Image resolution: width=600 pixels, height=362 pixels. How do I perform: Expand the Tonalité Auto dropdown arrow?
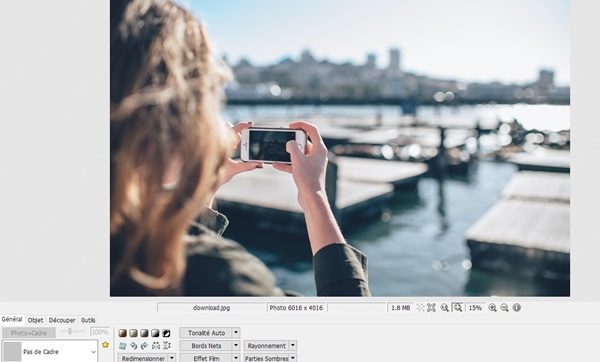click(236, 333)
